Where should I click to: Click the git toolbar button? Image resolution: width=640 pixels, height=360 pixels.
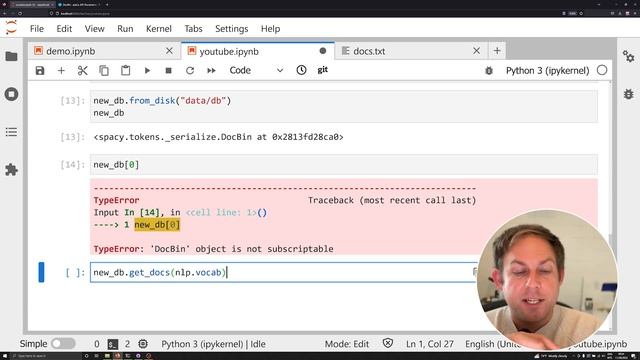pos(322,70)
